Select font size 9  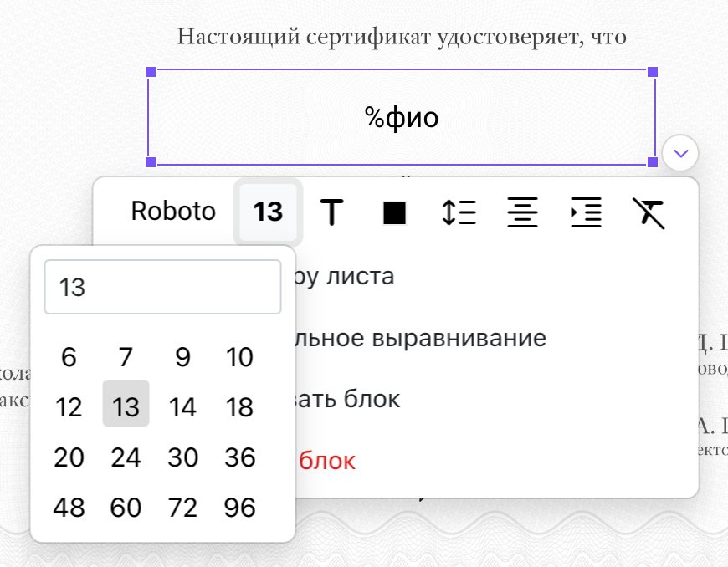coord(182,357)
